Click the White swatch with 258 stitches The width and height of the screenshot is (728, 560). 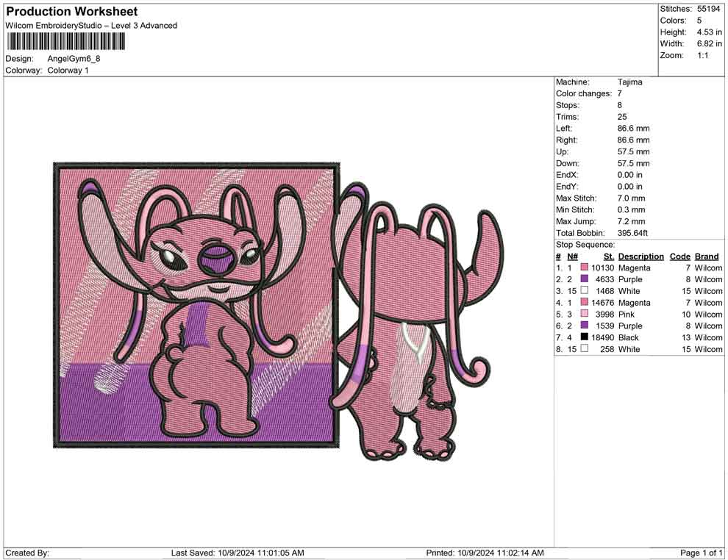click(585, 348)
